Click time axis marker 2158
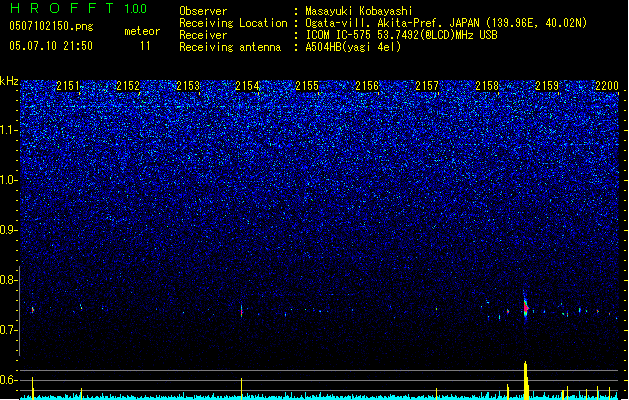This screenshot has height=400, width=629. pyautogui.click(x=487, y=85)
